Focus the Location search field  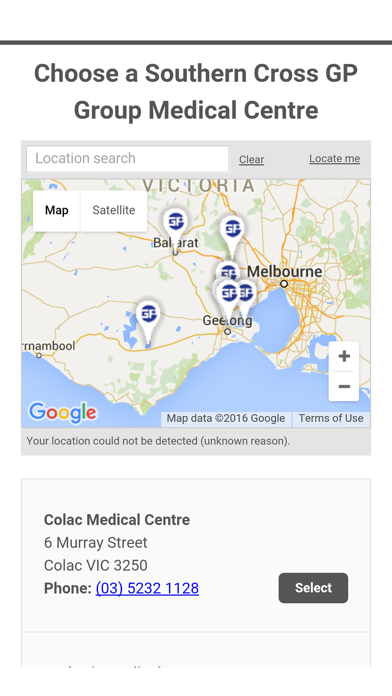point(127,158)
